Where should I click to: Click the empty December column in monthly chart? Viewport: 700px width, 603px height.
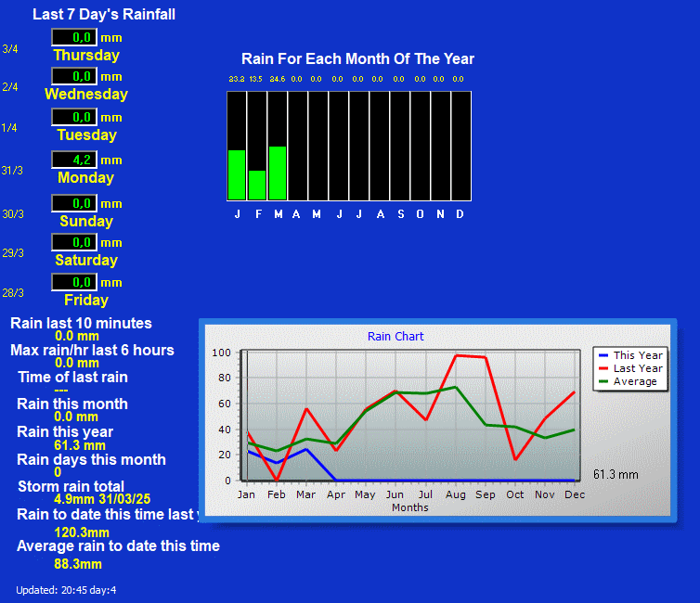460,146
